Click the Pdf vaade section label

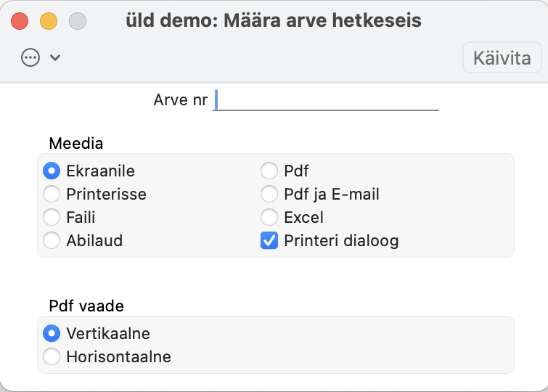86,306
